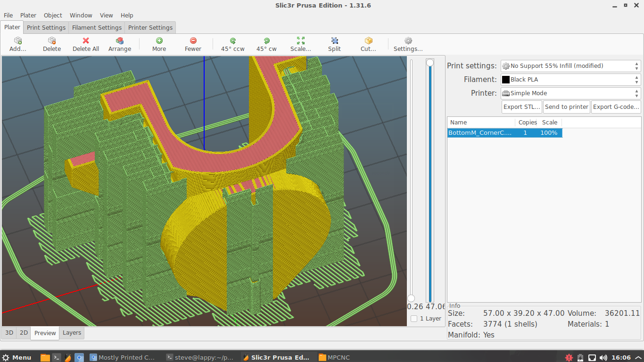The height and width of the screenshot is (362, 644).
Task: Click the Send to printer button
Action: coord(566,107)
